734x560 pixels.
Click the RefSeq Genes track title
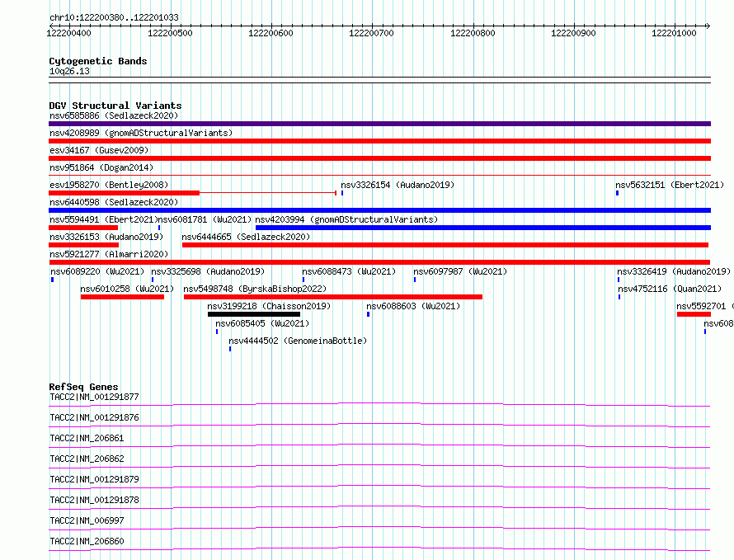coord(83,388)
